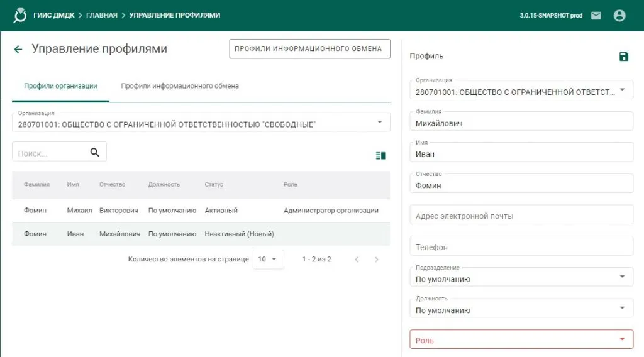The height and width of the screenshot is (357, 644).
Task: Change items per page dropdown showing 10
Action: (x=268, y=260)
